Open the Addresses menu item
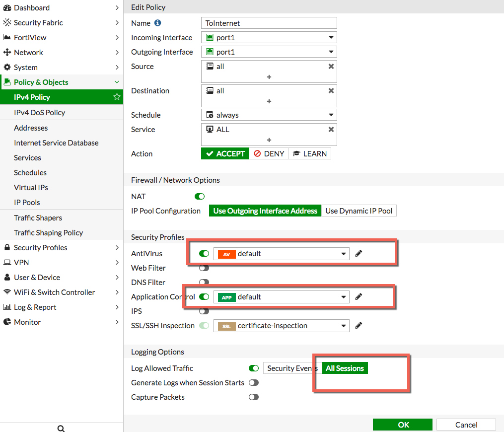The height and width of the screenshot is (432, 504). click(x=31, y=128)
